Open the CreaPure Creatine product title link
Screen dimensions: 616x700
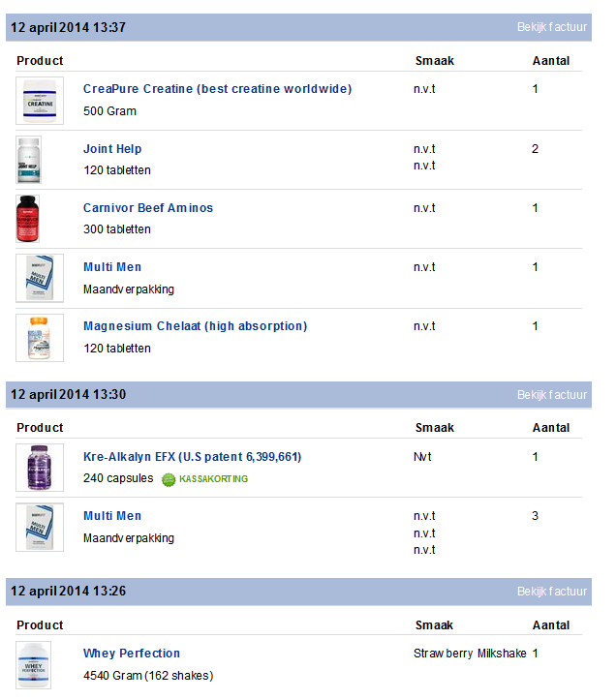[217, 89]
